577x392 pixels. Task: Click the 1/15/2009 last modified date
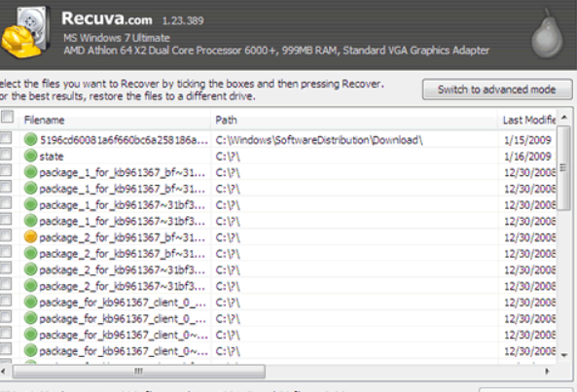[527, 140]
